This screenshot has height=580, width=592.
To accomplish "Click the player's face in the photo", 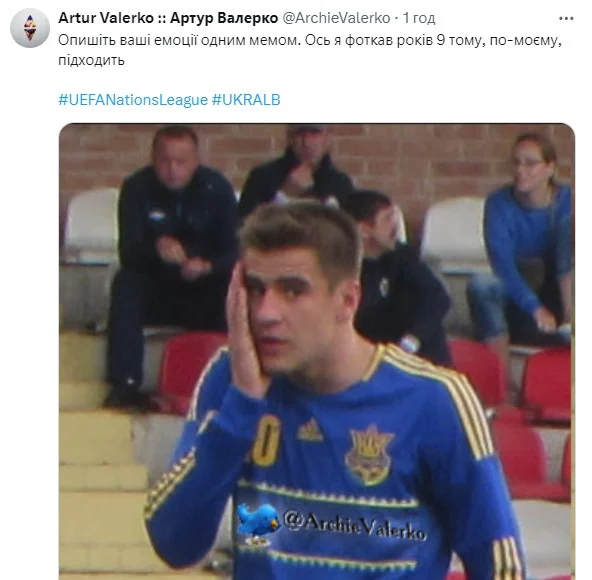I will click(x=293, y=308).
